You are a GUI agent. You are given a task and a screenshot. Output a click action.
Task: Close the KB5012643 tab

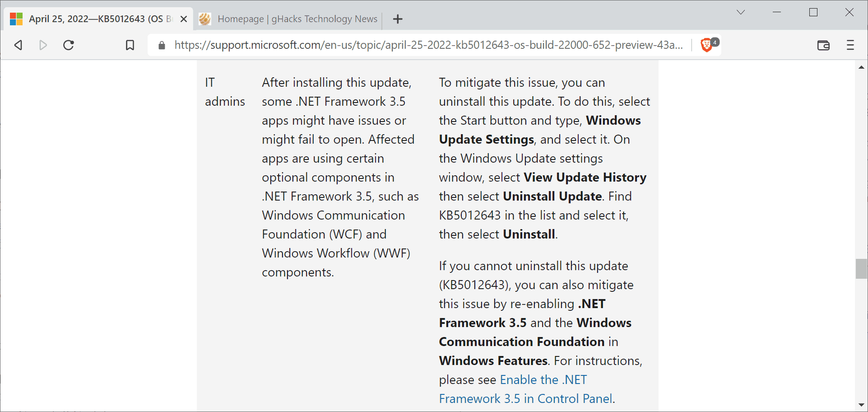coord(183,19)
